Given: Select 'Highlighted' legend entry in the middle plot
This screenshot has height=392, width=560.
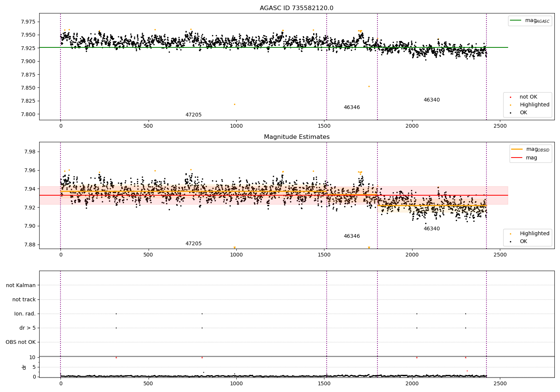Looking at the screenshot, I should (x=534, y=234).
